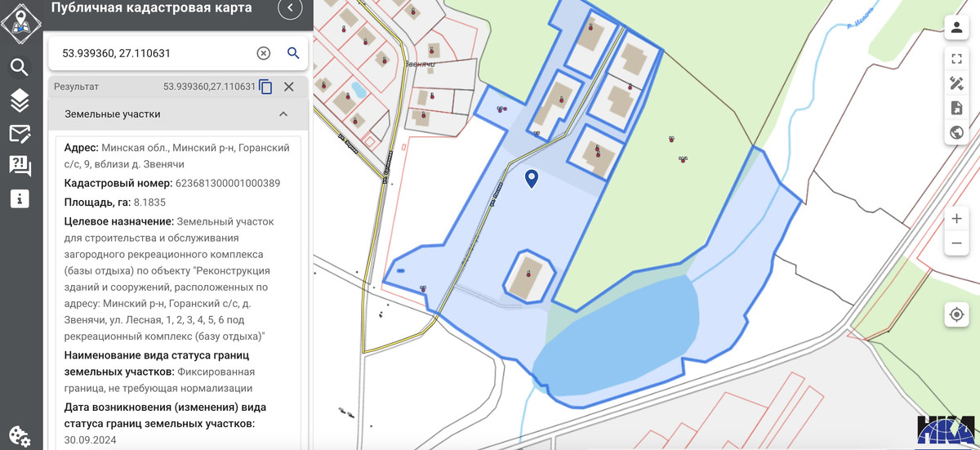Click the Целевое назначение label
The width and height of the screenshot is (980, 450).
pos(119,221)
